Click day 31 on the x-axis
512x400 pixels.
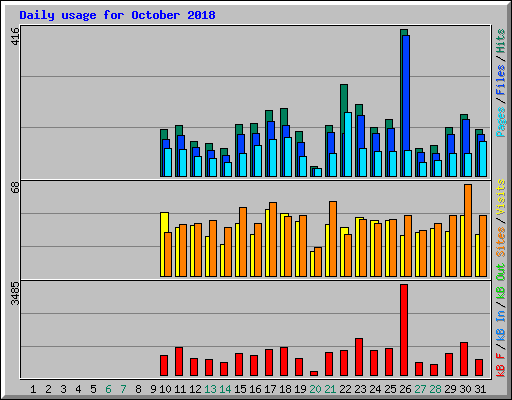pyautogui.click(x=480, y=389)
